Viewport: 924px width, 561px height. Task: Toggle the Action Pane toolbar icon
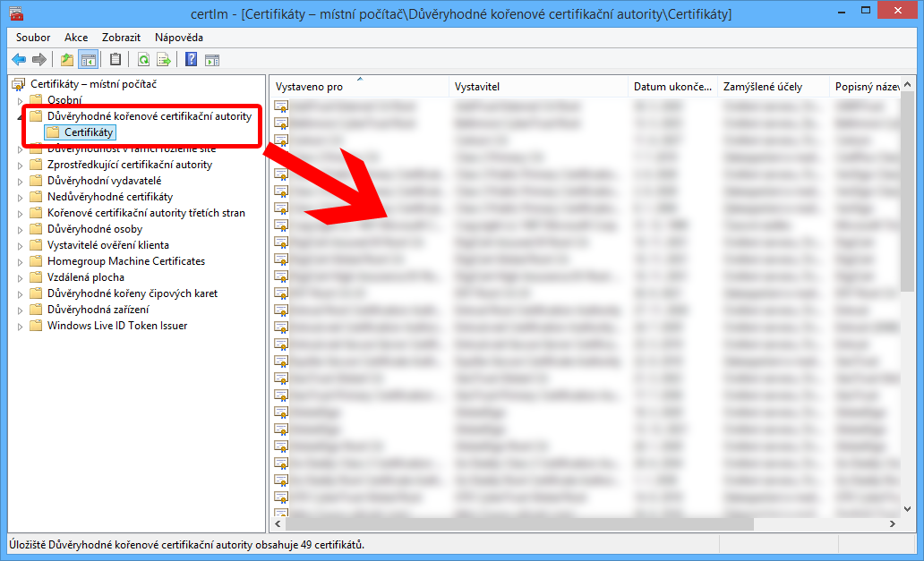pyautogui.click(x=212, y=60)
